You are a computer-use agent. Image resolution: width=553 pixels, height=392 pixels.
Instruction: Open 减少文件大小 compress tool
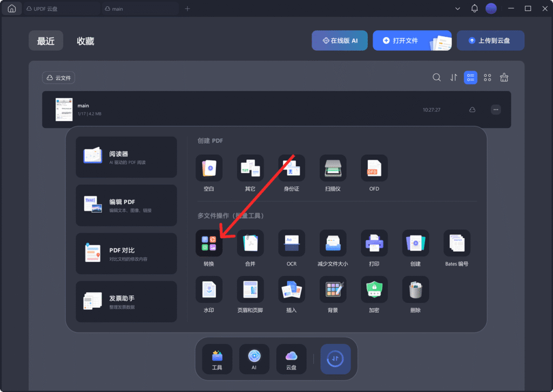pos(333,244)
